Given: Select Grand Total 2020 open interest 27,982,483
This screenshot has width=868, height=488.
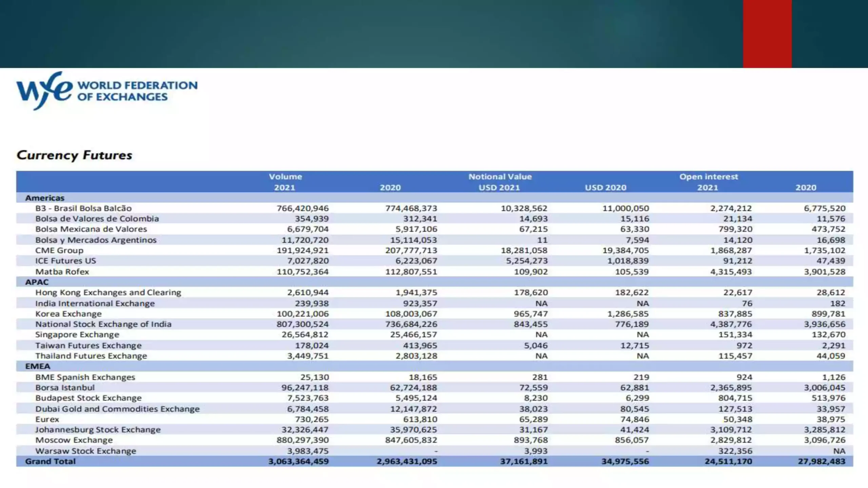Looking at the screenshot, I should point(822,462).
